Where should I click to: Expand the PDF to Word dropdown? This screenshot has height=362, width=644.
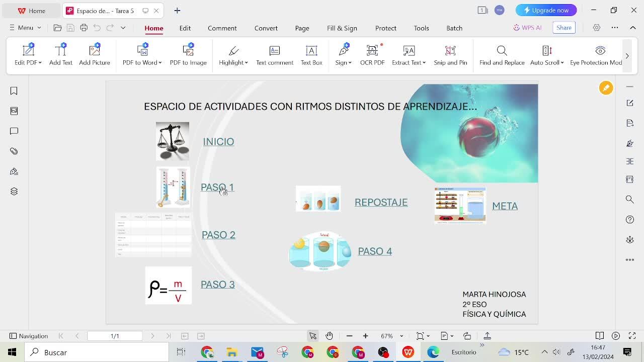tap(160, 63)
